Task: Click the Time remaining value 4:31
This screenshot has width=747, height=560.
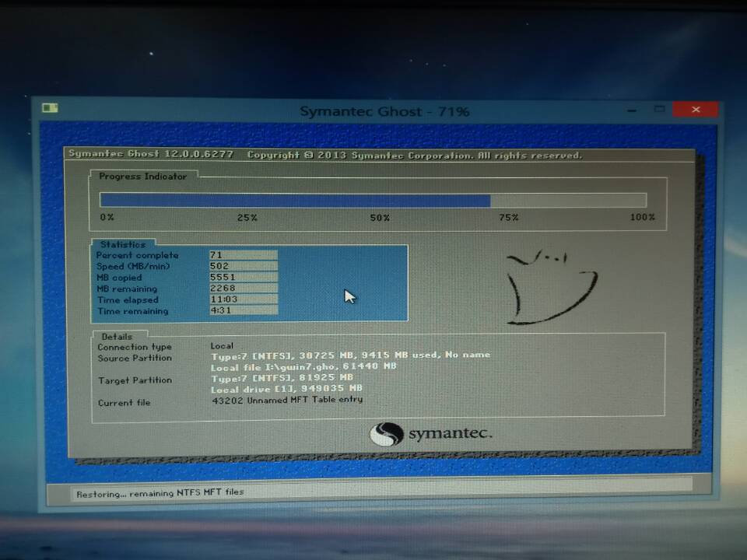Action: 244,310
